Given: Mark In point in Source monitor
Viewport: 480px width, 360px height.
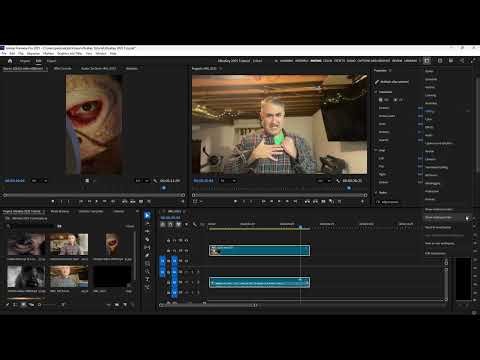Looking at the screenshot, I should 61,201.
